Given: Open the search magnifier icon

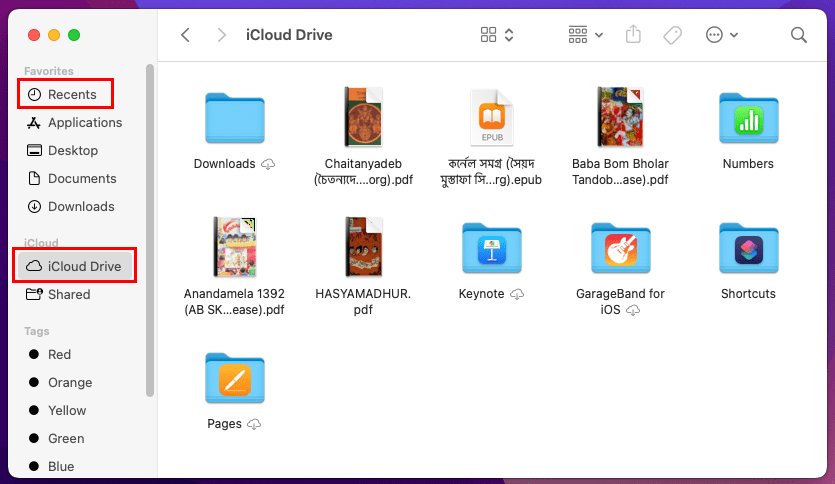Looking at the screenshot, I should click(798, 35).
